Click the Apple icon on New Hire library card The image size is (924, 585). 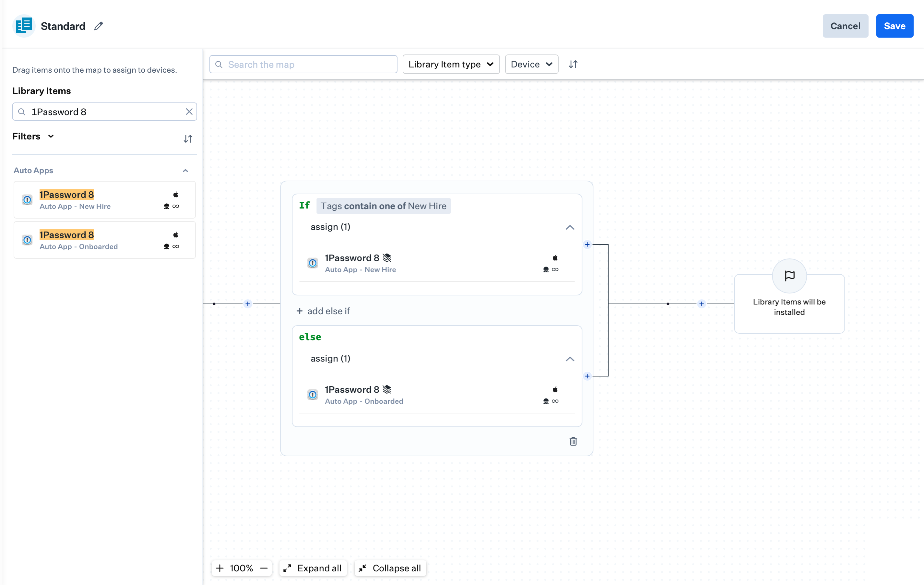click(175, 194)
